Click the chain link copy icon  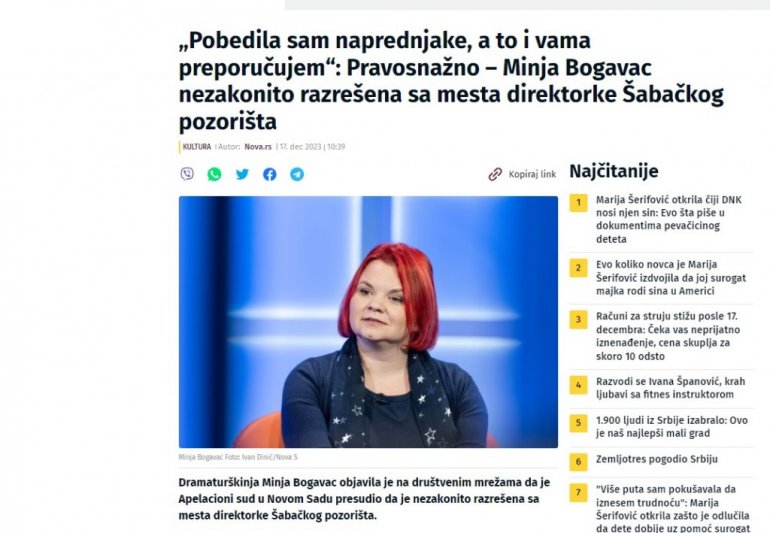click(495, 174)
